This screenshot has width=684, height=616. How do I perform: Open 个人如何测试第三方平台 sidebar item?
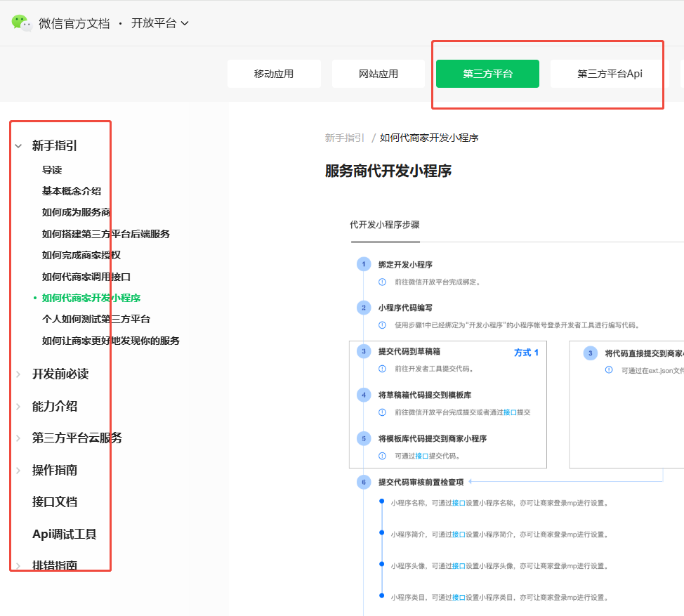[96, 320]
